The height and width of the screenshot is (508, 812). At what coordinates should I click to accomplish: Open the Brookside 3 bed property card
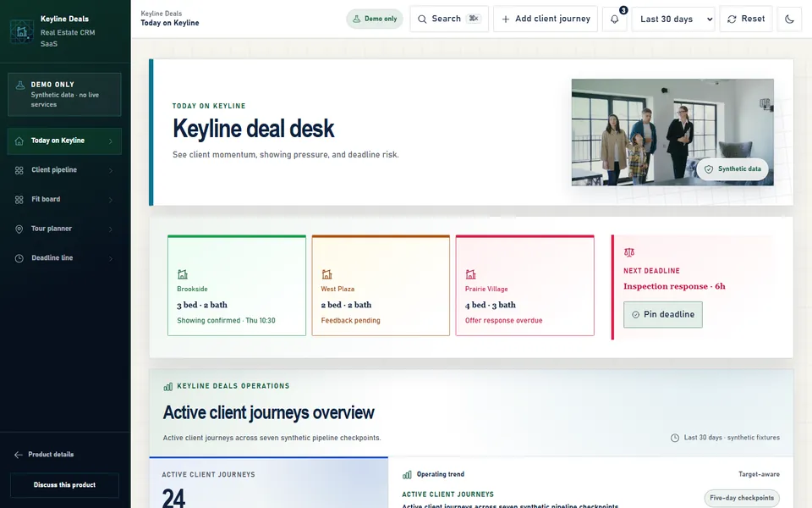tap(237, 285)
